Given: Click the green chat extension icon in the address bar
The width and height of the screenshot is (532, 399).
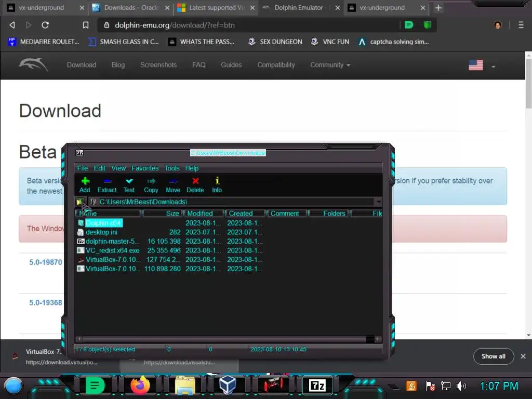Looking at the screenshot, I should coord(409,25).
